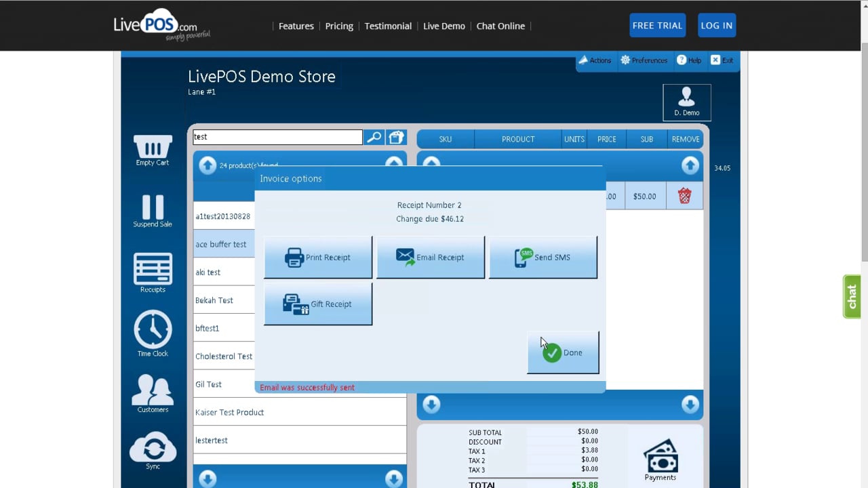Open the Receipts sidebar icon
868x488 pixels.
(153, 269)
